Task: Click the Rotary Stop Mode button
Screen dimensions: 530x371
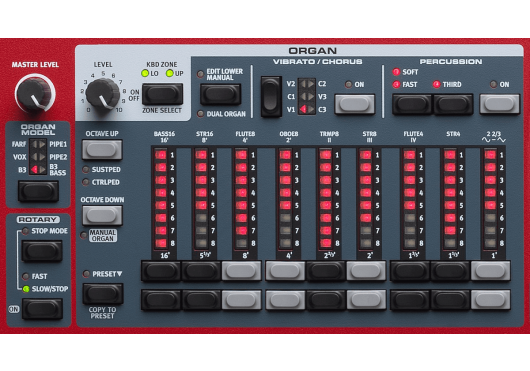Action: pyautogui.click(x=42, y=251)
